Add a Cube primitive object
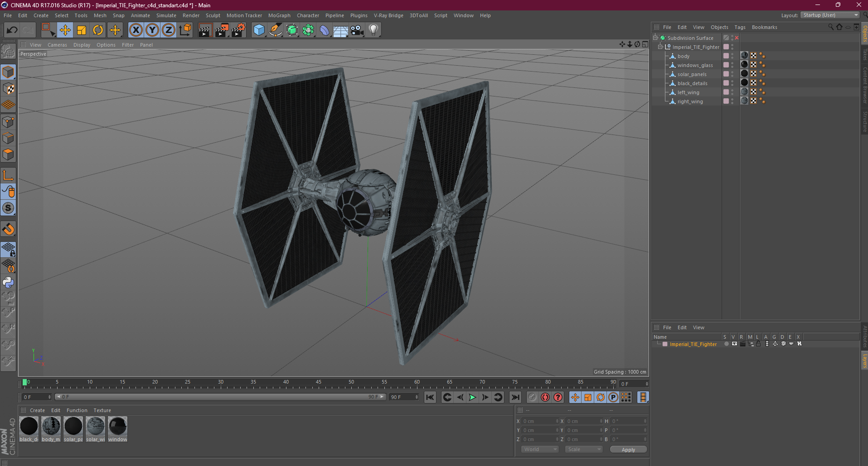 click(259, 30)
